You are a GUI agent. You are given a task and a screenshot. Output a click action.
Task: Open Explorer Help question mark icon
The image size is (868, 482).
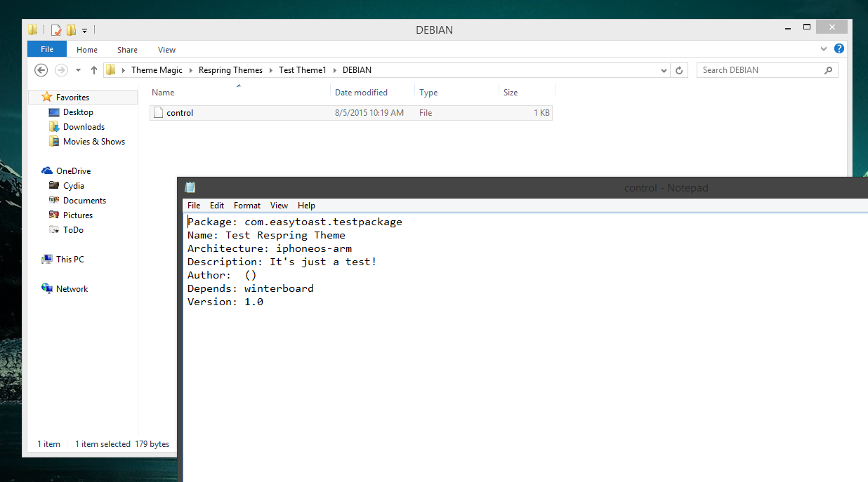tap(839, 49)
